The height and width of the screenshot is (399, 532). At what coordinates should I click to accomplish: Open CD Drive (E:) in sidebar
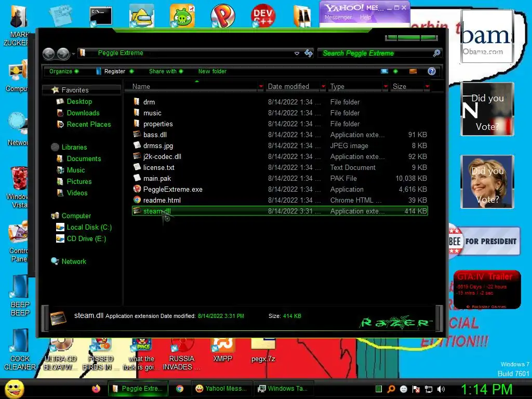point(87,239)
